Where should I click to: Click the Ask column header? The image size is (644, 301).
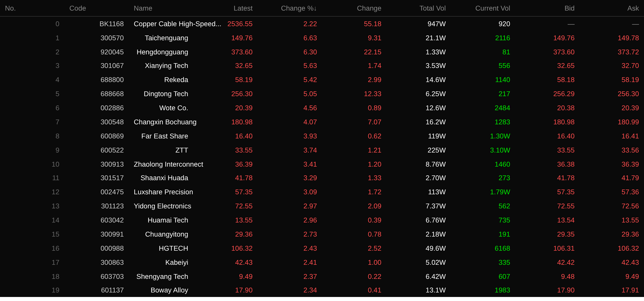click(x=633, y=8)
